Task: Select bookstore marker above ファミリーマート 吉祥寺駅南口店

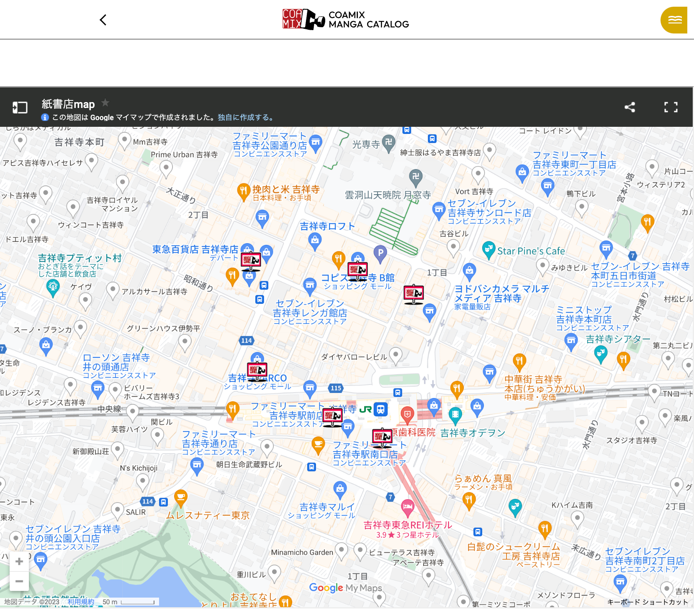Action: pyautogui.click(x=382, y=438)
